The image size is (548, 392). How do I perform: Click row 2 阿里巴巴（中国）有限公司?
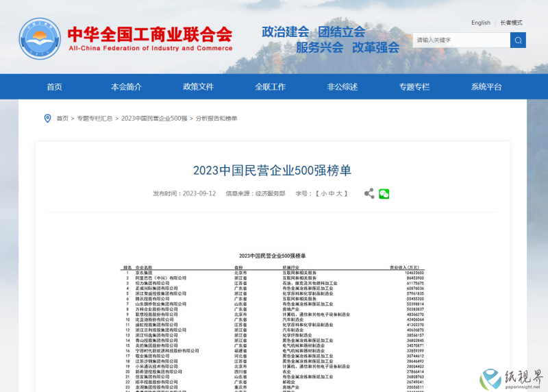[161, 278]
